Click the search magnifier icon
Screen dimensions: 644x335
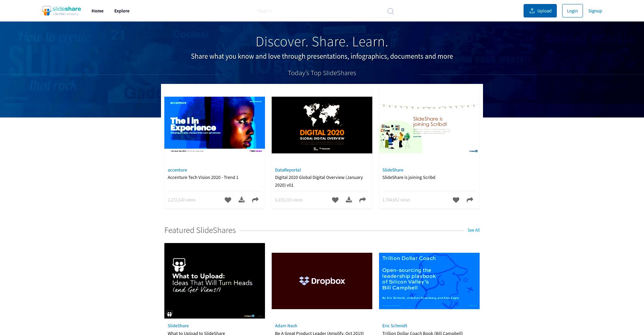pos(390,11)
